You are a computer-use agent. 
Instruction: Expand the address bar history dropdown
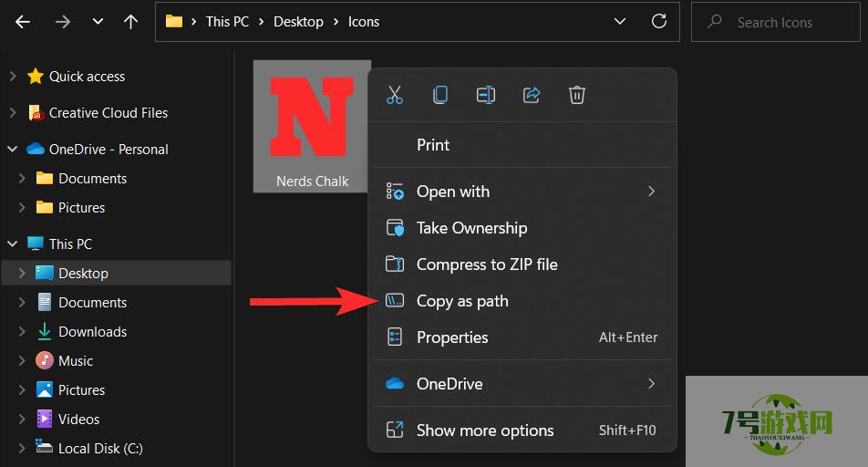620,22
